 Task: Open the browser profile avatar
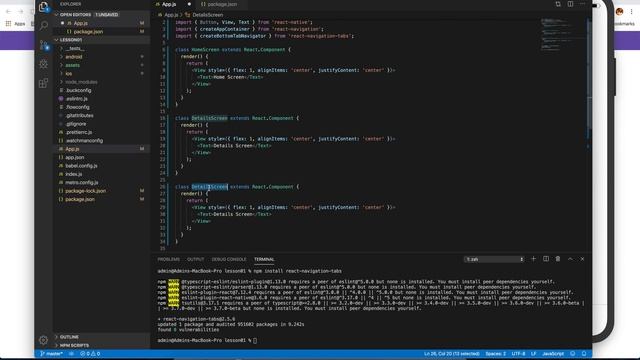pos(620,11)
